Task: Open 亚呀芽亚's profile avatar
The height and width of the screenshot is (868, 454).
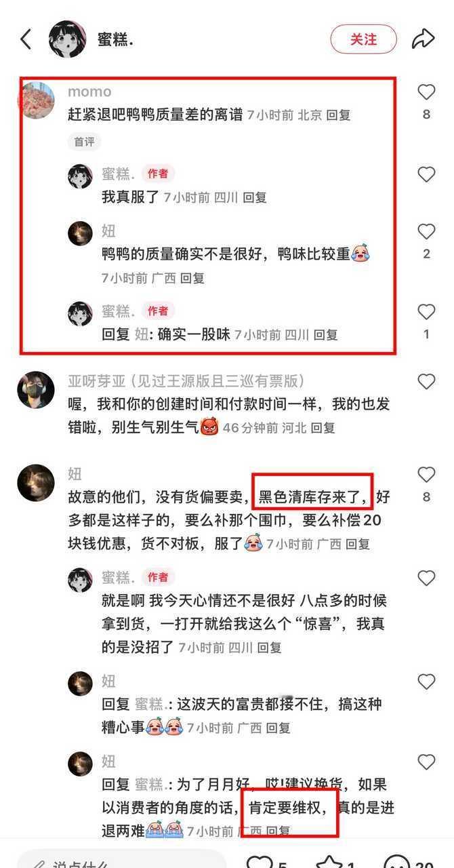Action: (x=36, y=390)
